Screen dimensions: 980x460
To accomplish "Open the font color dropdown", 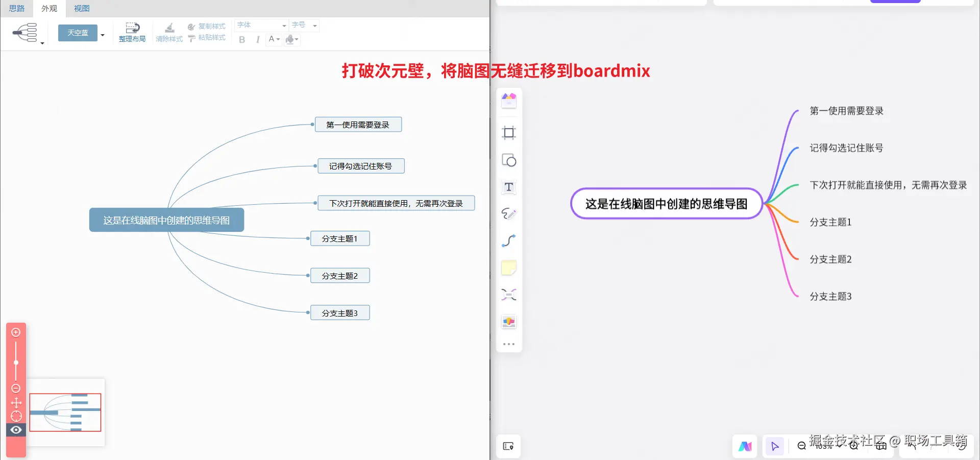I will [x=274, y=39].
